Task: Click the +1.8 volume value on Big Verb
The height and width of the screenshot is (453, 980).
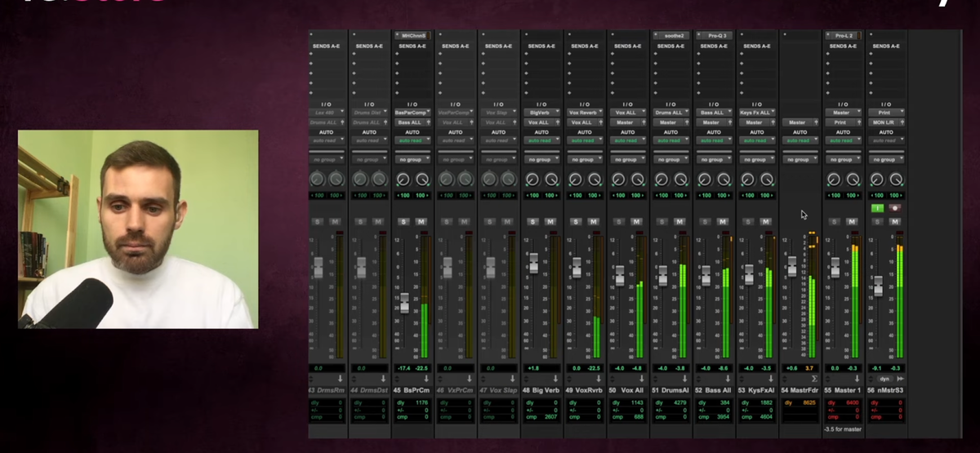Action: coord(532,368)
